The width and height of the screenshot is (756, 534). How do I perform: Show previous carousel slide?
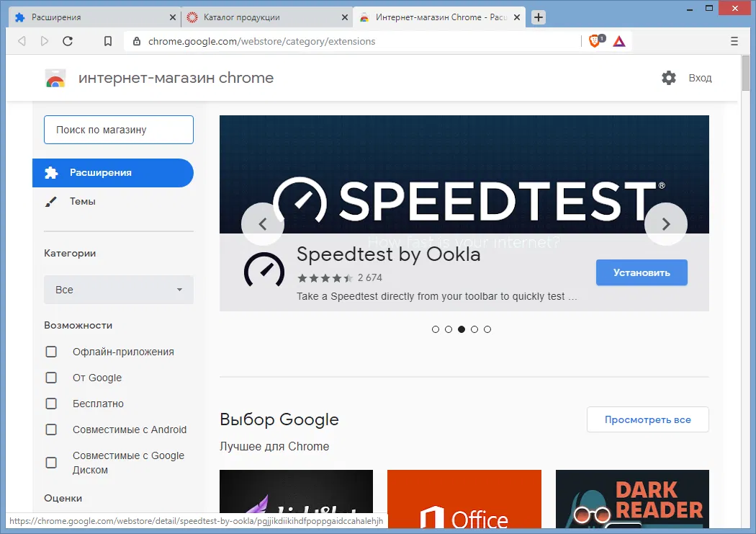point(263,224)
